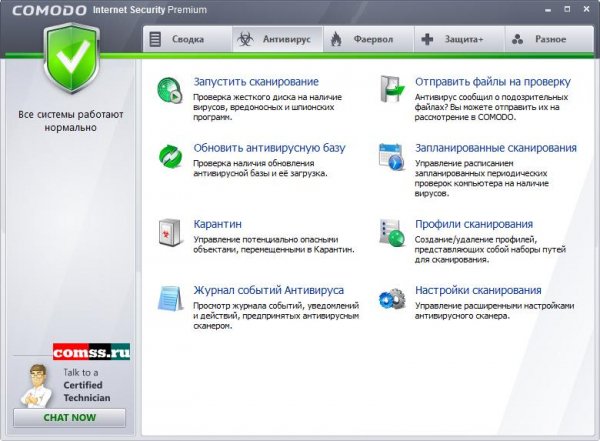Click the file submission icon with green arrow
Viewport: 600px width, 441px height.
pos(392,89)
